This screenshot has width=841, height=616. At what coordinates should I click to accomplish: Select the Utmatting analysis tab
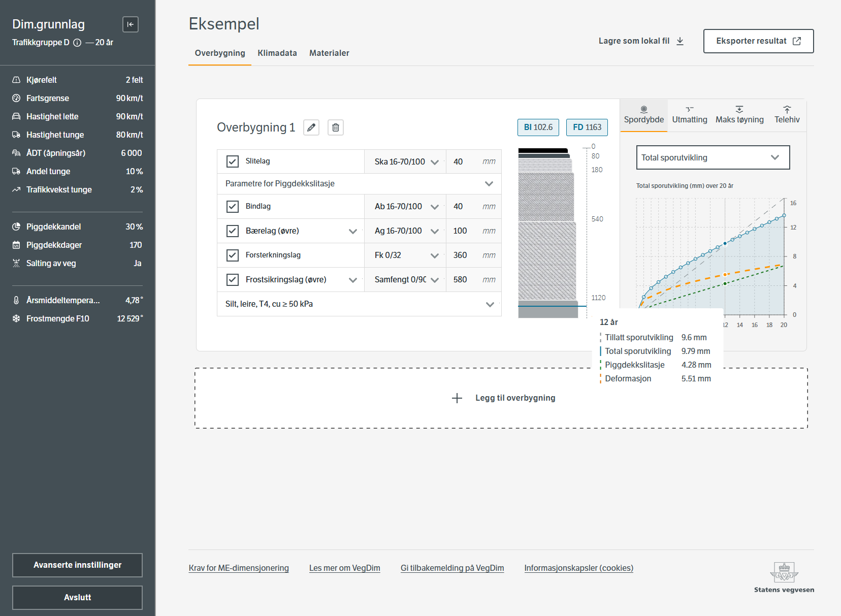(689, 115)
